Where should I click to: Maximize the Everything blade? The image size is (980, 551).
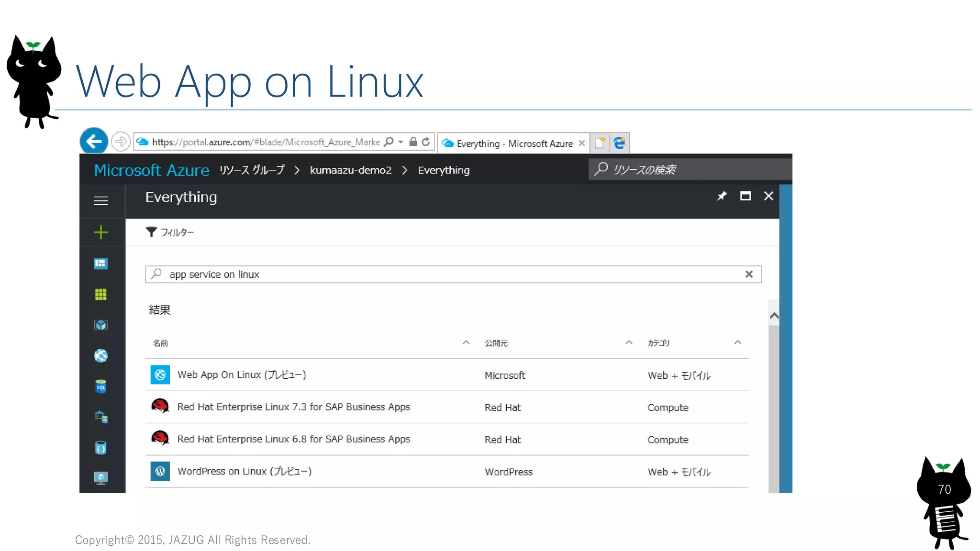click(x=746, y=196)
